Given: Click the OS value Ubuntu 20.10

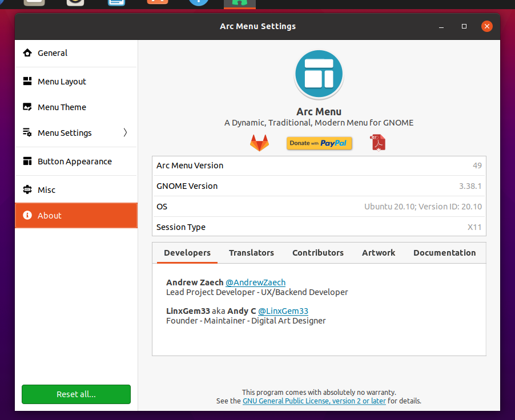Looking at the screenshot, I should [x=423, y=207].
